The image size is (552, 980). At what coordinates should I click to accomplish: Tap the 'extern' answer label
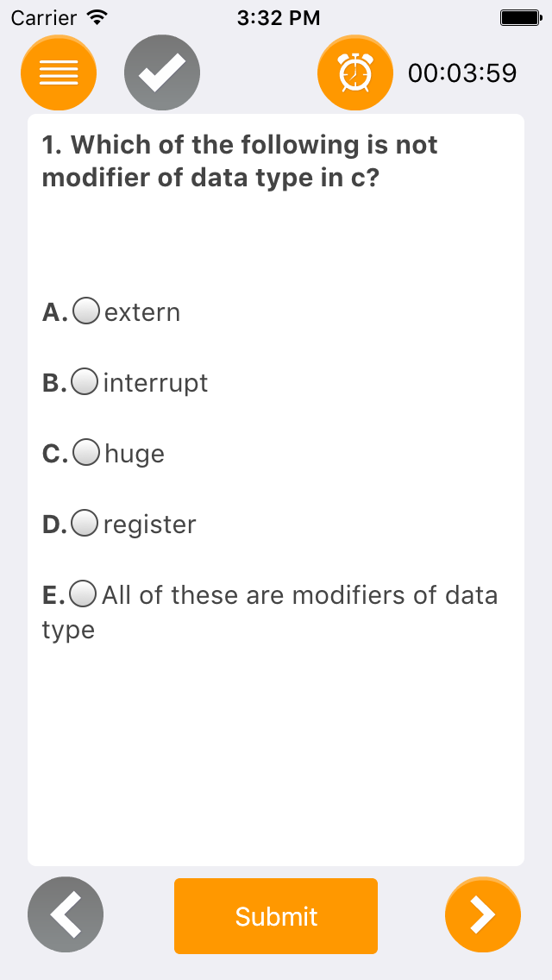click(142, 312)
